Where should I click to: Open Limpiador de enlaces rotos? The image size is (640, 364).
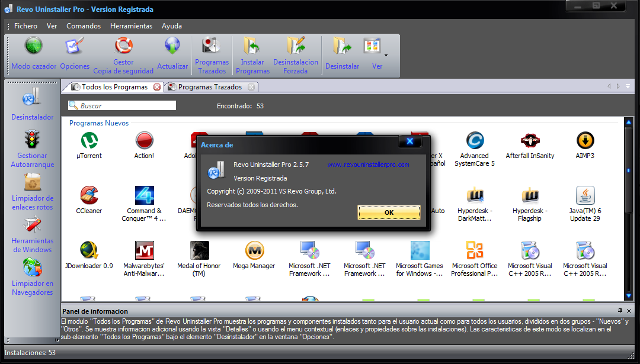[32, 192]
